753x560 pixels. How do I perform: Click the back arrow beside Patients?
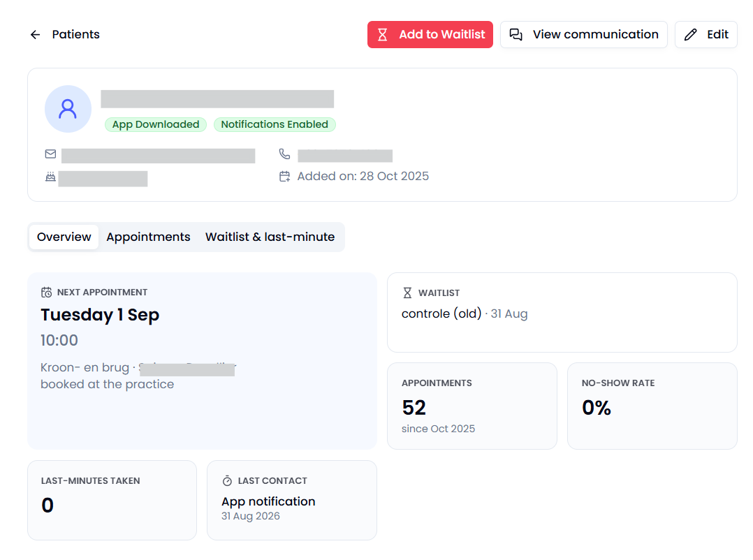(x=35, y=34)
